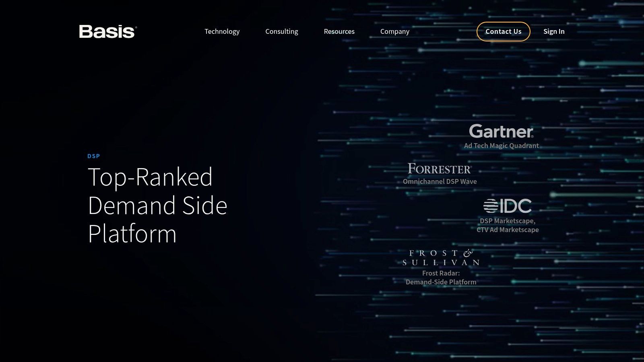The height and width of the screenshot is (362, 644).
Task: Select the IDC logo
Action: [508, 206]
